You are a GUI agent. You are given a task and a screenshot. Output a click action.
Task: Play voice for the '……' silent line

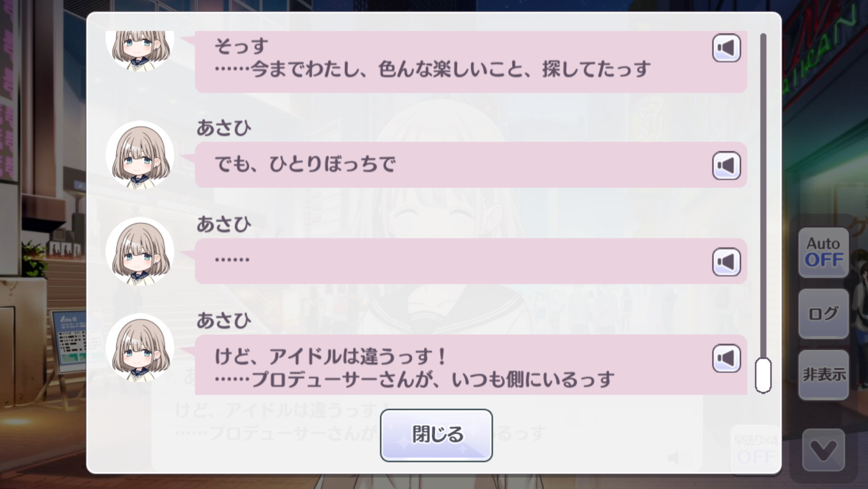(x=726, y=262)
